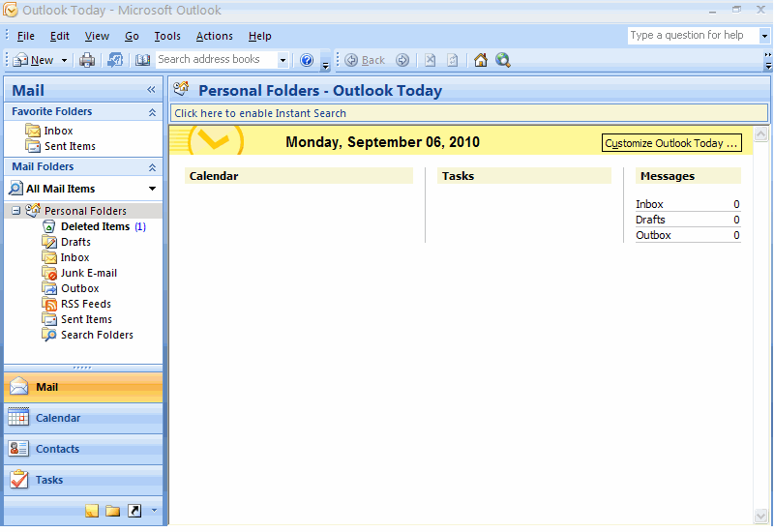Click the Shortcuts icon
Image resolution: width=774 pixels, height=532 pixels.
[134, 511]
